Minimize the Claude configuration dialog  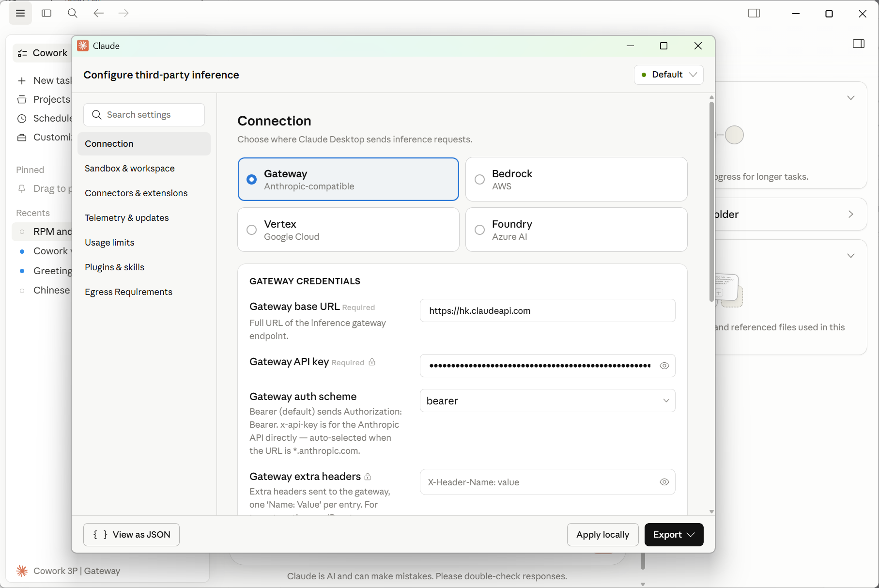pos(630,46)
